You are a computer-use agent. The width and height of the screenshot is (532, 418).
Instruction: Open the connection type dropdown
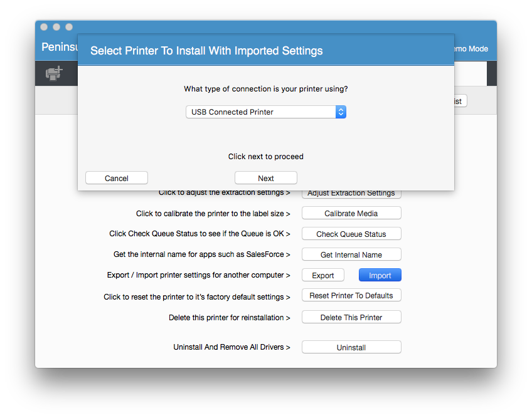tap(265, 112)
